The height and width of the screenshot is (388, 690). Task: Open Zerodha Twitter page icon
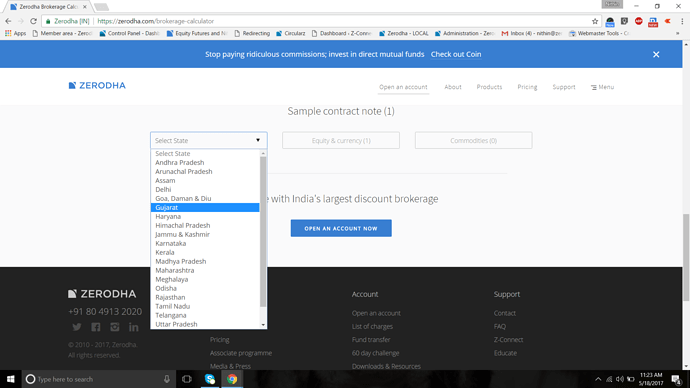tap(77, 327)
